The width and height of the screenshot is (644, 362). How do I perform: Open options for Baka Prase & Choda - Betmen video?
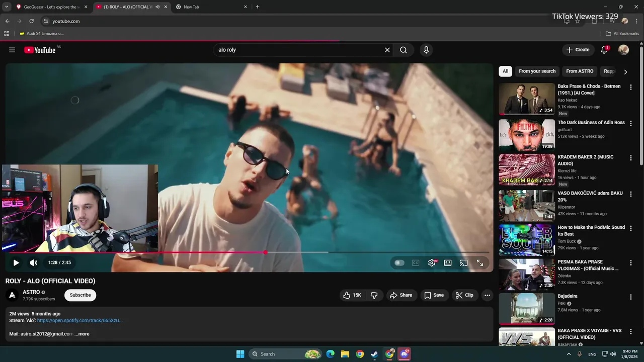point(631,87)
